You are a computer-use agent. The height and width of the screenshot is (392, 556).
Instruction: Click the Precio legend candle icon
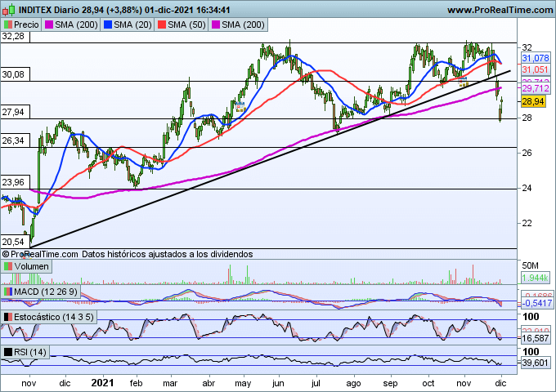(7, 24)
